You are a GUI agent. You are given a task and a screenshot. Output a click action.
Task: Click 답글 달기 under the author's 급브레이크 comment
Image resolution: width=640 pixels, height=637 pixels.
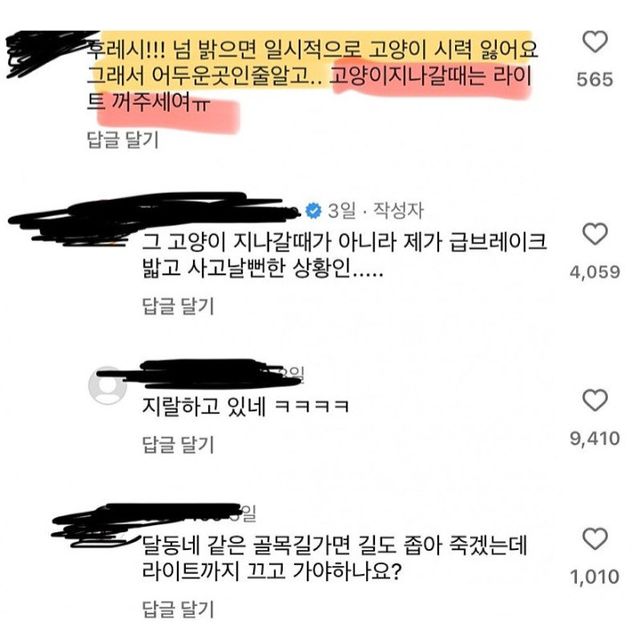(x=178, y=306)
